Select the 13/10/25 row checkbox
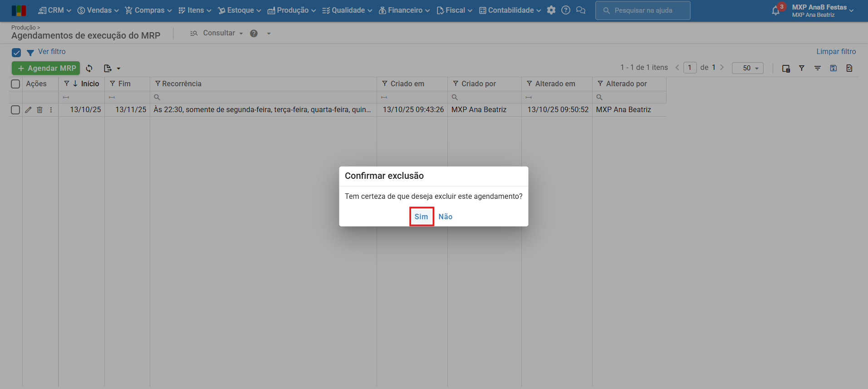 click(x=15, y=110)
